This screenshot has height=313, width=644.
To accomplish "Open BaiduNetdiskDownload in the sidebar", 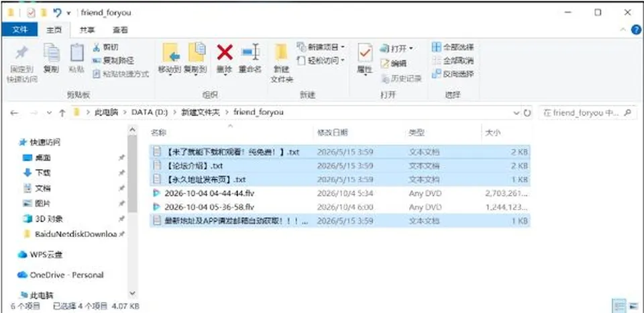I will [70, 234].
